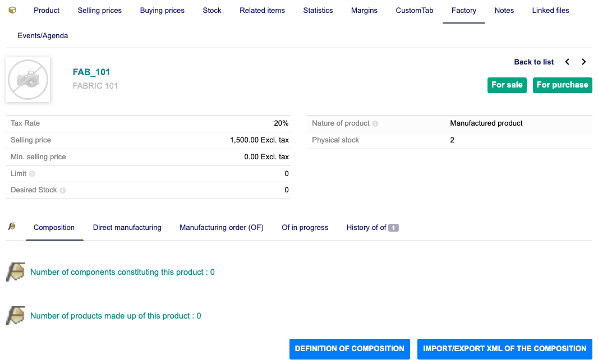Switch to the Stock tab
598x364 pixels.
pos(212,11)
